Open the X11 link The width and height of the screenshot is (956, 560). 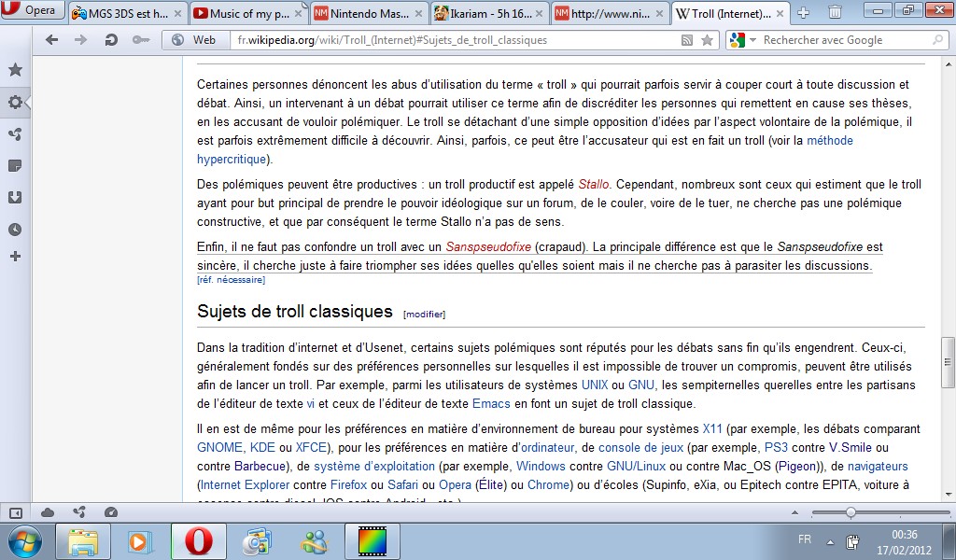[x=712, y=429]
